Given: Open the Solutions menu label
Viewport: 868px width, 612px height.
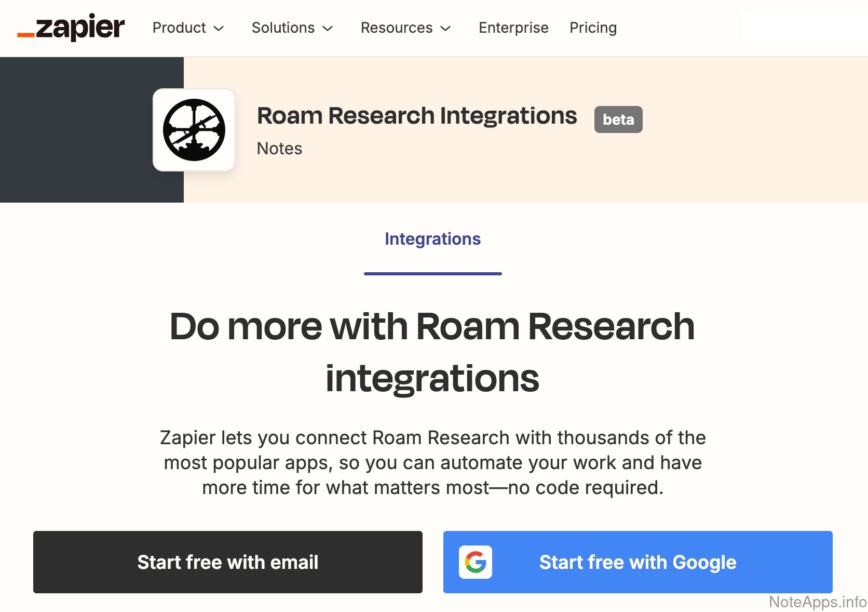Looking at the screenshot, I should click(x=283, y=28).
